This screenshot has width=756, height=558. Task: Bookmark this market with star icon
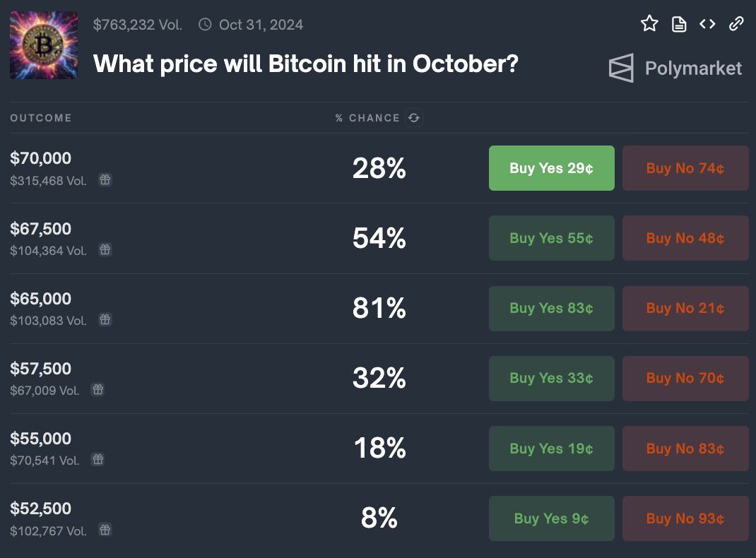(649, 23)
